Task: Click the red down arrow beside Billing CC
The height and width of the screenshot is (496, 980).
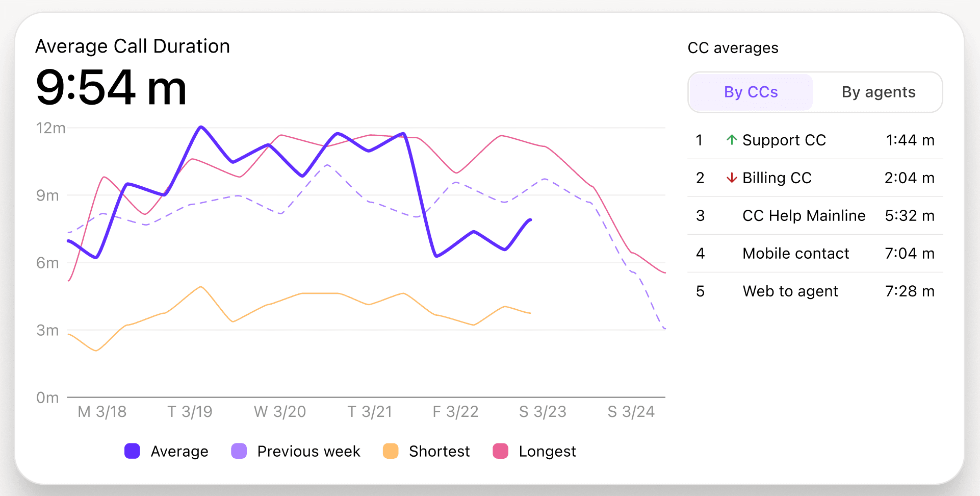Action: point(732,178)
